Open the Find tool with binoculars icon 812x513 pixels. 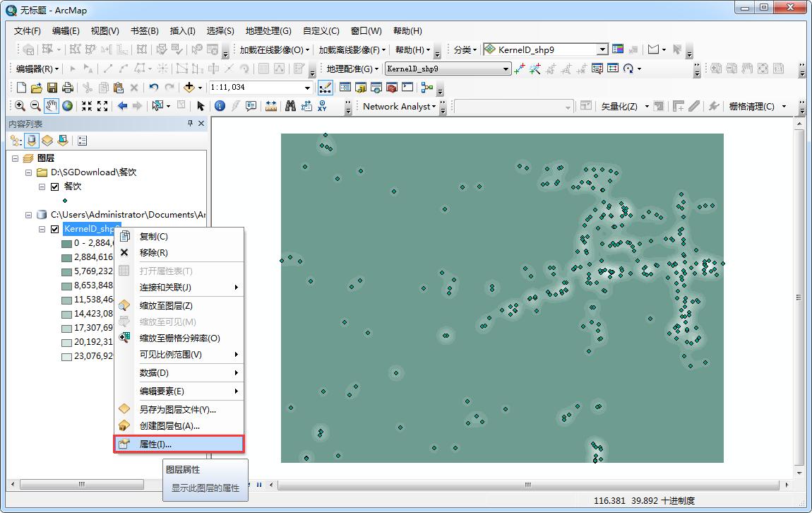coord(289,106)
